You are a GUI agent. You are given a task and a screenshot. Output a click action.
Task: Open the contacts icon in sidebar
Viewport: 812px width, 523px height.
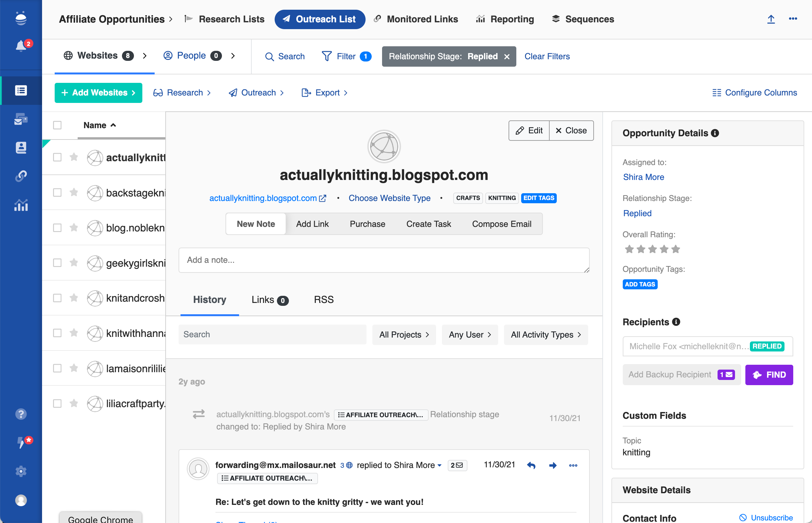pyautogui.click(x=21, y=147)
